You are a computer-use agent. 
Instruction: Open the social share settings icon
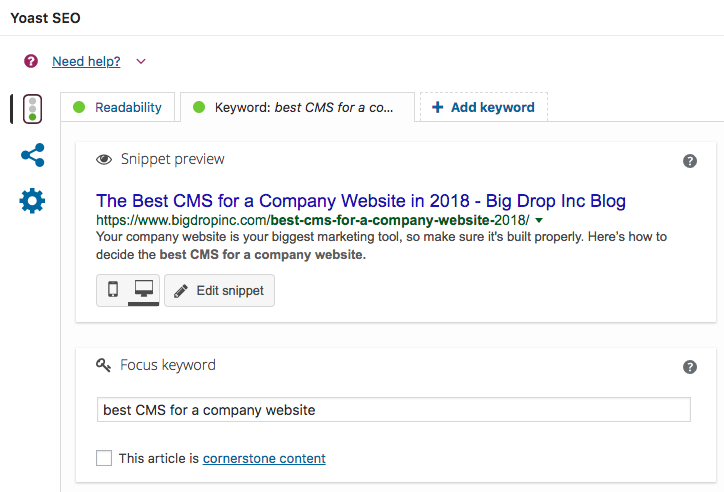point(32,155)
